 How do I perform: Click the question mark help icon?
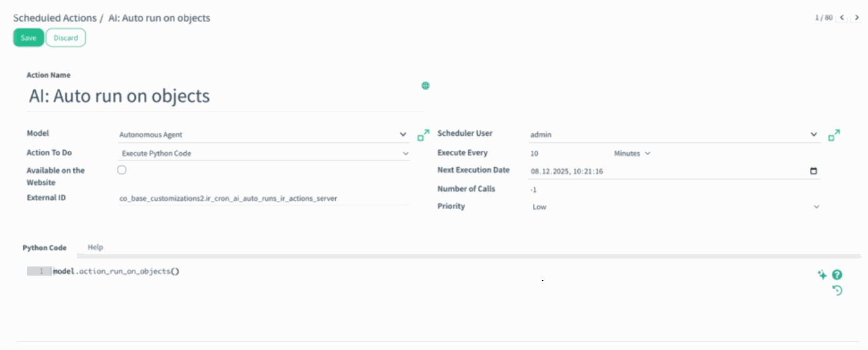tap(837, 275)
